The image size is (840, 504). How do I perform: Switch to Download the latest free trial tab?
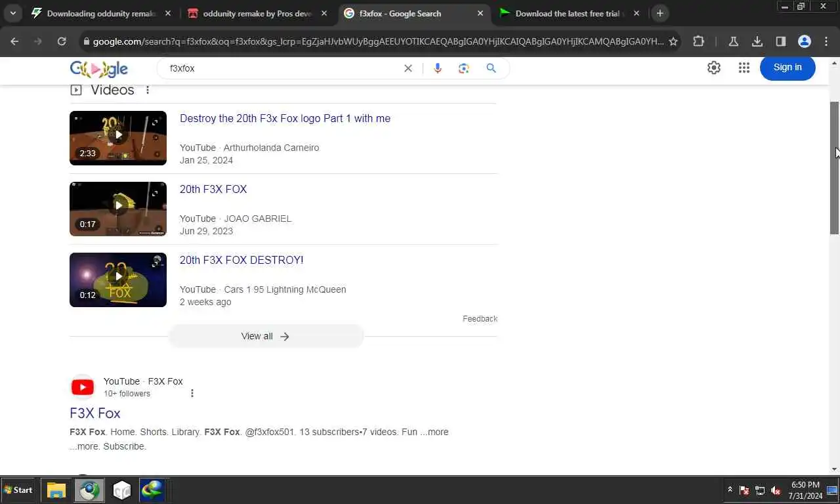tap(570, 13)
